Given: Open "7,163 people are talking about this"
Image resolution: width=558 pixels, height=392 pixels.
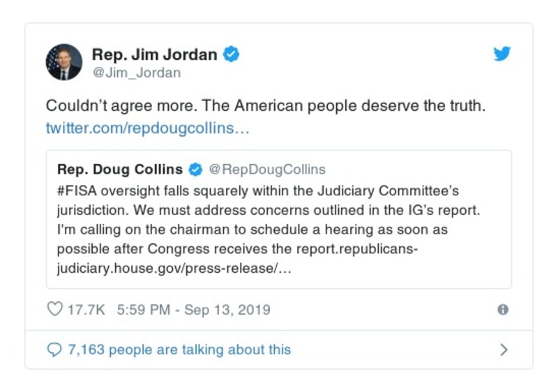Looking at the screenshot, I should point(179,349).
